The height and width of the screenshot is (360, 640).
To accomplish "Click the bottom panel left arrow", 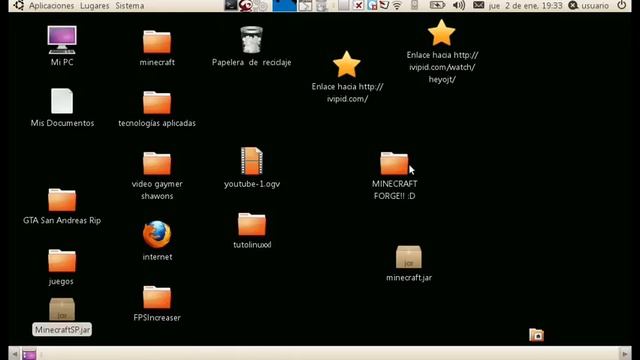I will pyautogui.click(x=15, y=354).
